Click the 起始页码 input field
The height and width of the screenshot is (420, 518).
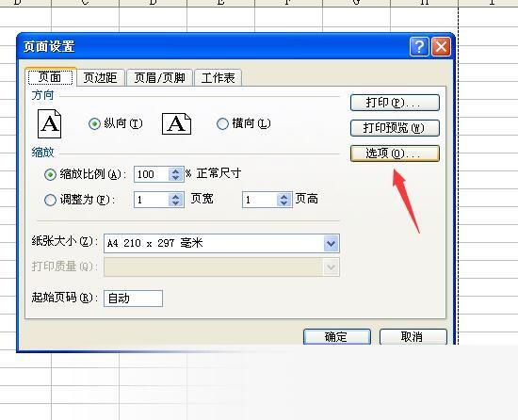point(133,299)
